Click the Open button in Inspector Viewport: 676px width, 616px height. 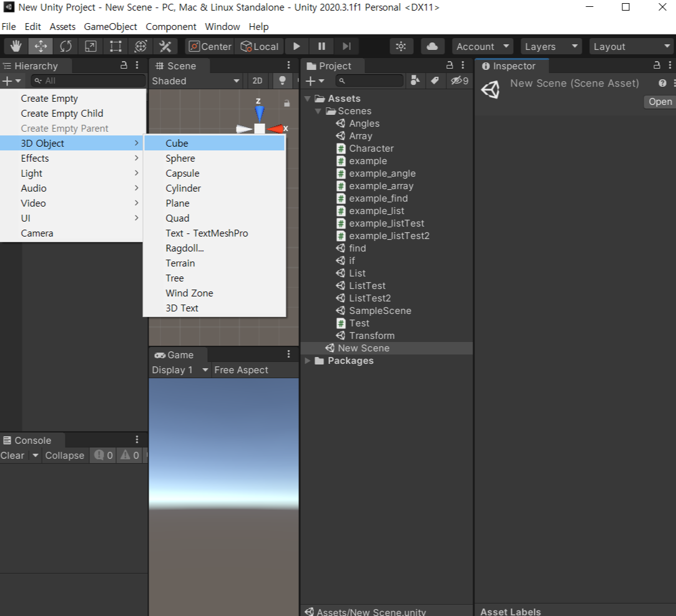(660, 102)
